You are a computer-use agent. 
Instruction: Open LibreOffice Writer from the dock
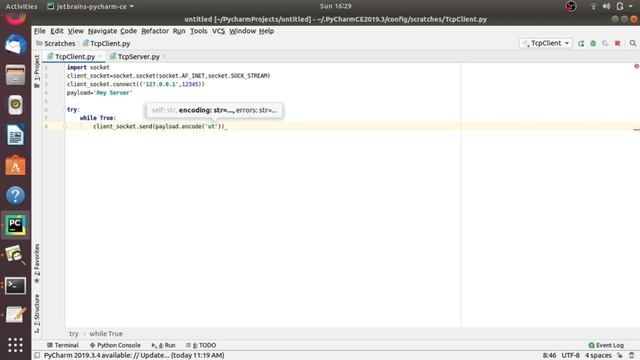(x=16, y=135)
